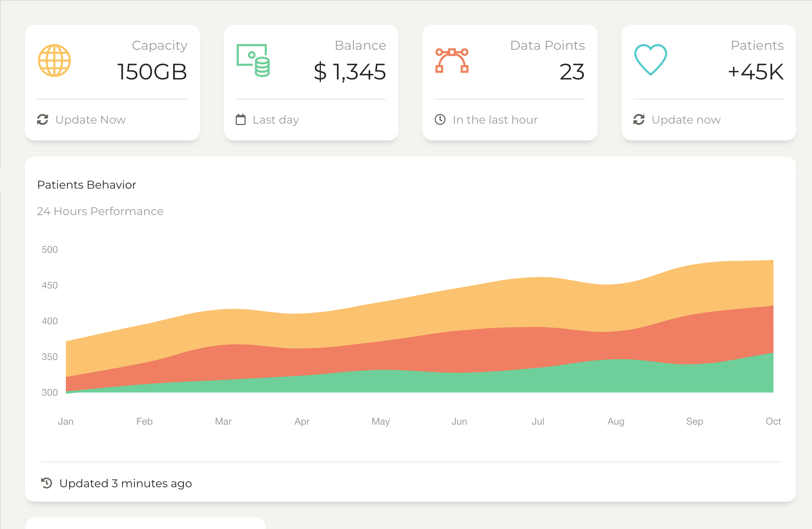Screen dimensions: 812x529
Task: Click the globe icon in Capacity card
Action: [x=54, y=60]
